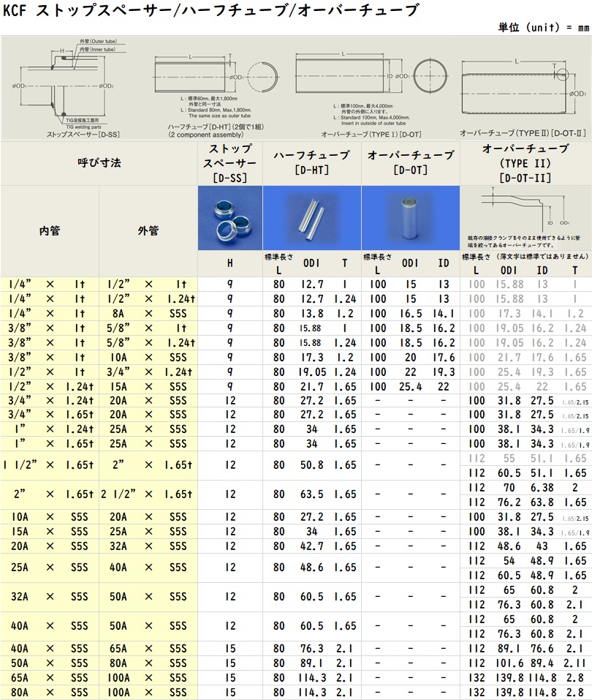Screen dimensions: 592x700
Task: Click the half tube OD1 value '63.5'
Action: coord(312,494)
